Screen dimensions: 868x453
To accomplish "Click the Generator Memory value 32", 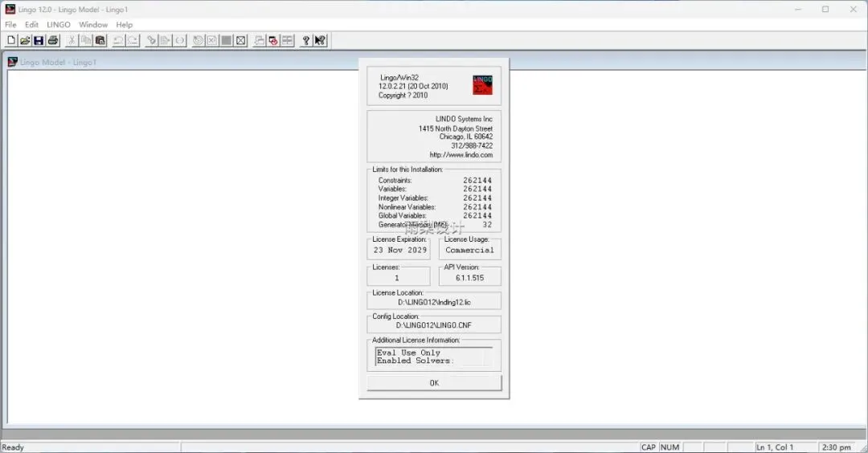I will coord(487,225).
